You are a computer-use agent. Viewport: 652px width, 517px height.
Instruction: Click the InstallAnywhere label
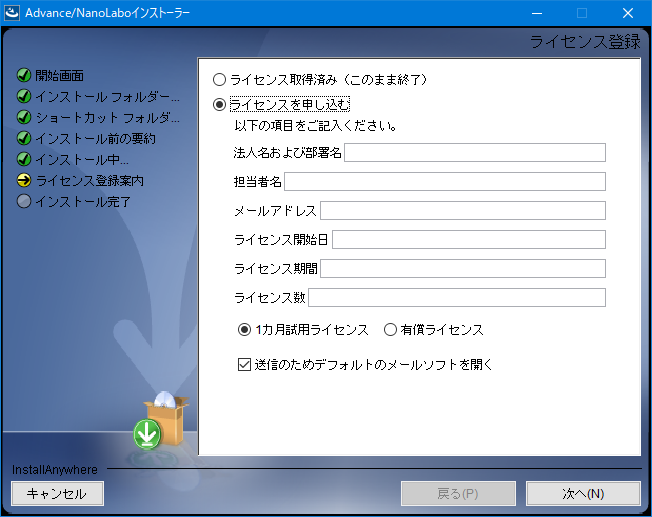54,470
